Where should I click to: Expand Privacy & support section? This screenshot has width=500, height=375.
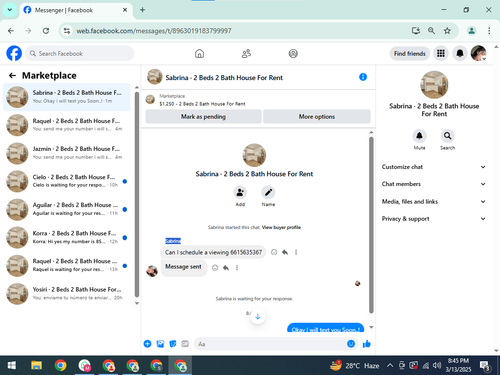pos(434,219)
